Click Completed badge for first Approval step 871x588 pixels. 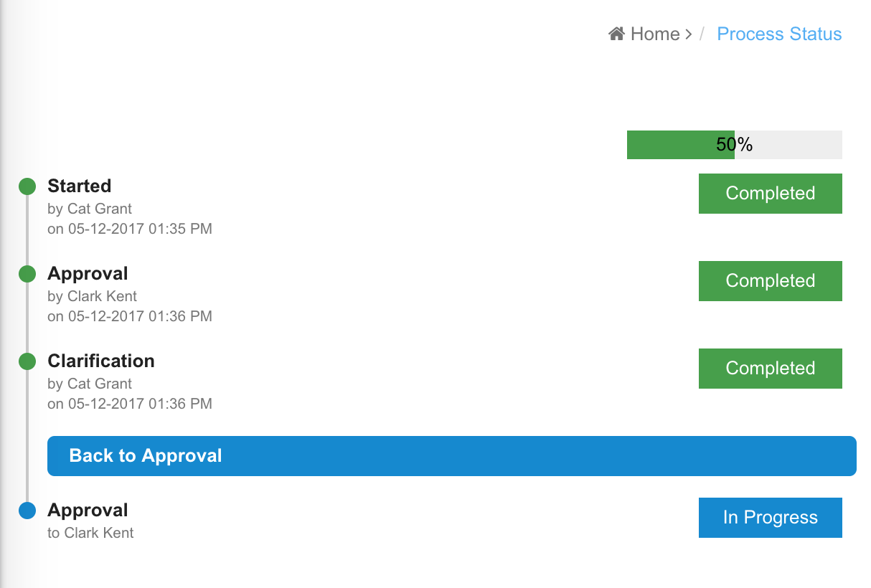coord(770,281)
